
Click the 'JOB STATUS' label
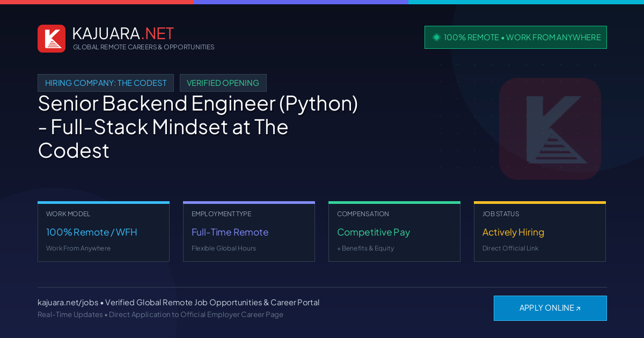[x=501, y=214]
